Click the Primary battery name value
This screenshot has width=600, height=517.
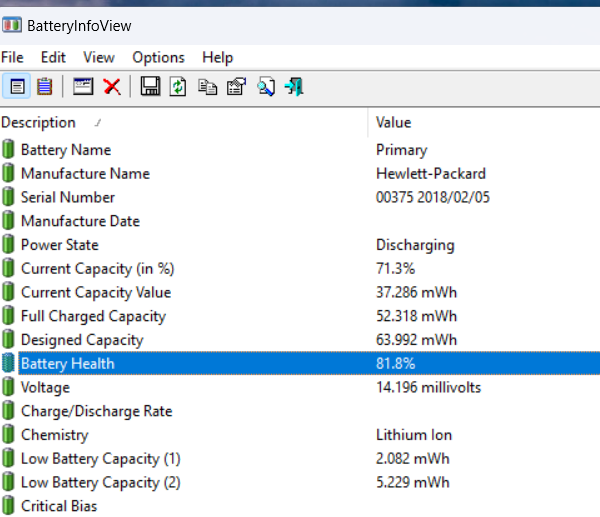pos(401,150)
